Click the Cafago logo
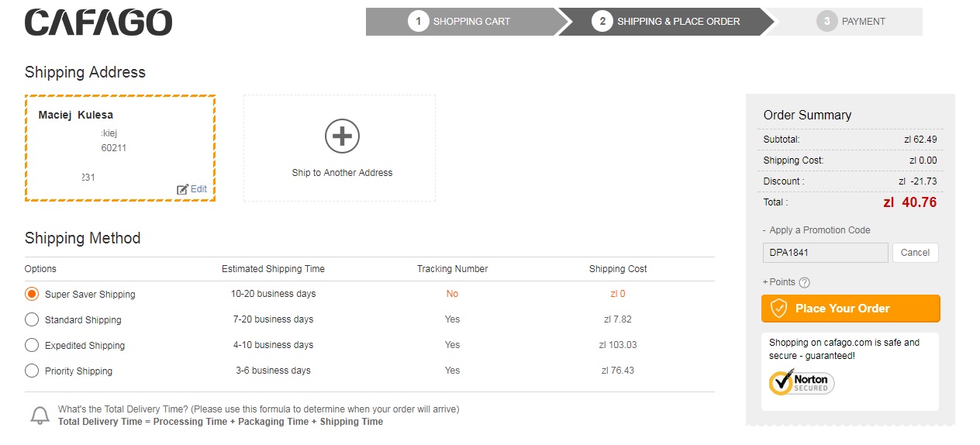This screenshot has width=980, height=445. pos(98,22)
